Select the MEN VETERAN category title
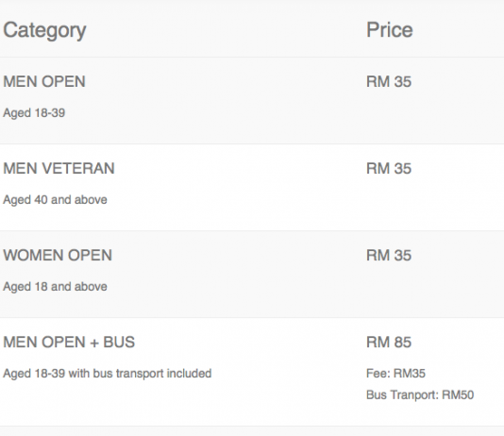This screenshot has height=436, width=504. point(59,168)
